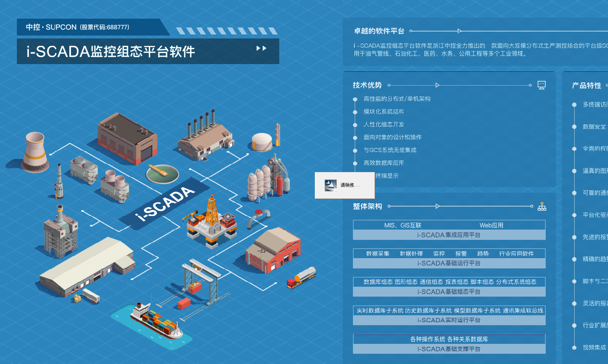Screen dimensions: 608x364
Task: Click 分布式系统组态 label
Action: [x=516, y=282]
